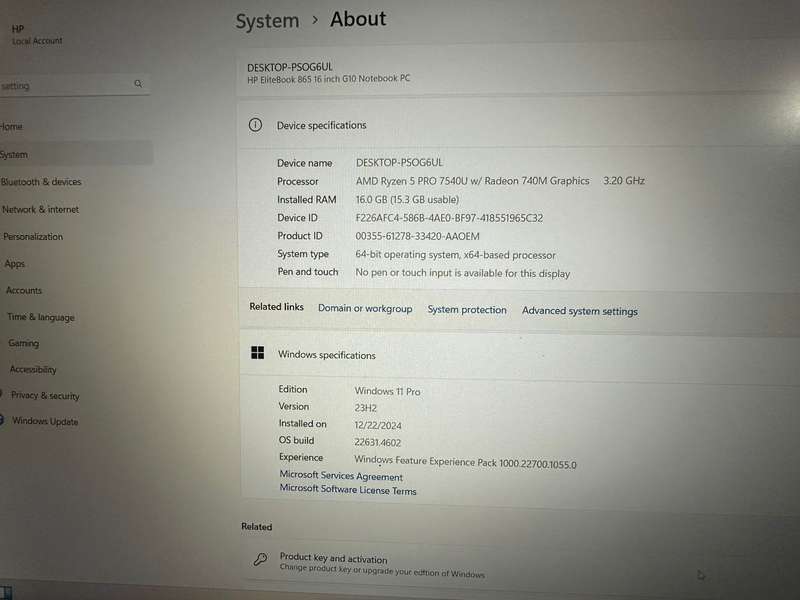This screenshot has height=600, width=800.
Task: Open Time & language settings
Action: pos(41,317)
